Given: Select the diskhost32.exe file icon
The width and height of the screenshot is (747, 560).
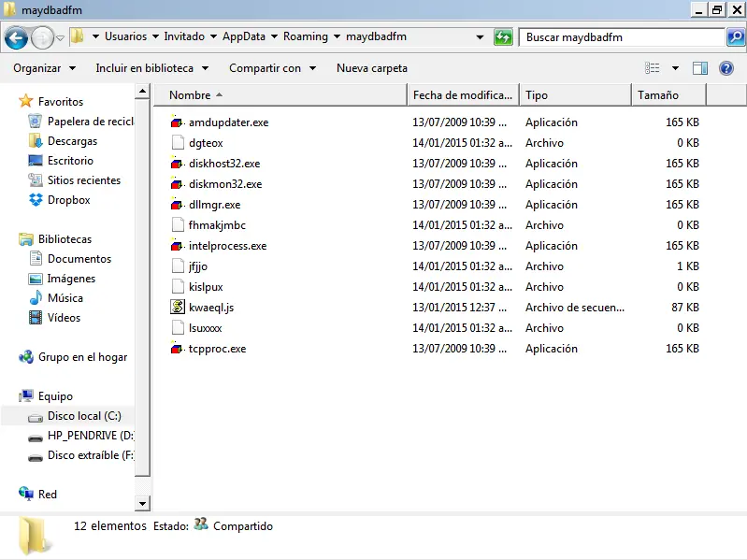Looking at the screenshot, I should click(177, 163).
